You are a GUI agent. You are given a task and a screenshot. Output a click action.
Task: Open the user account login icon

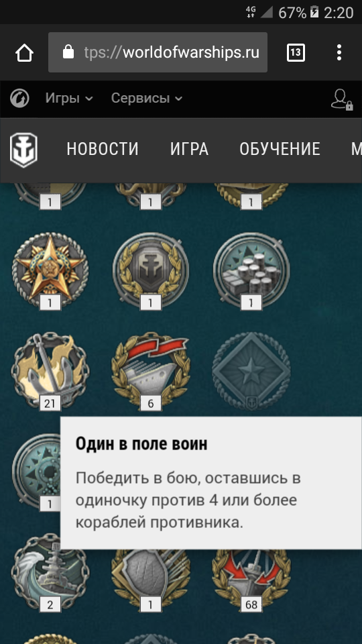pyautogui.click(x=342, y=99)
